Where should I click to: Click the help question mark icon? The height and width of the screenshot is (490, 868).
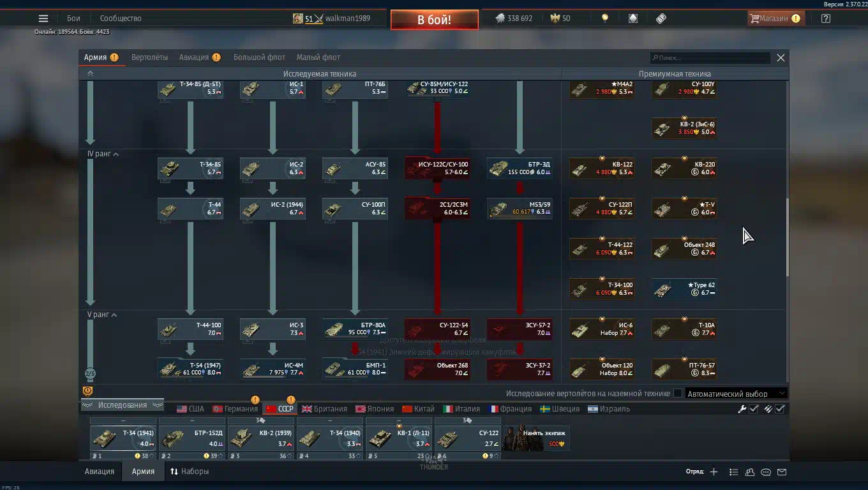click(826, 19)
